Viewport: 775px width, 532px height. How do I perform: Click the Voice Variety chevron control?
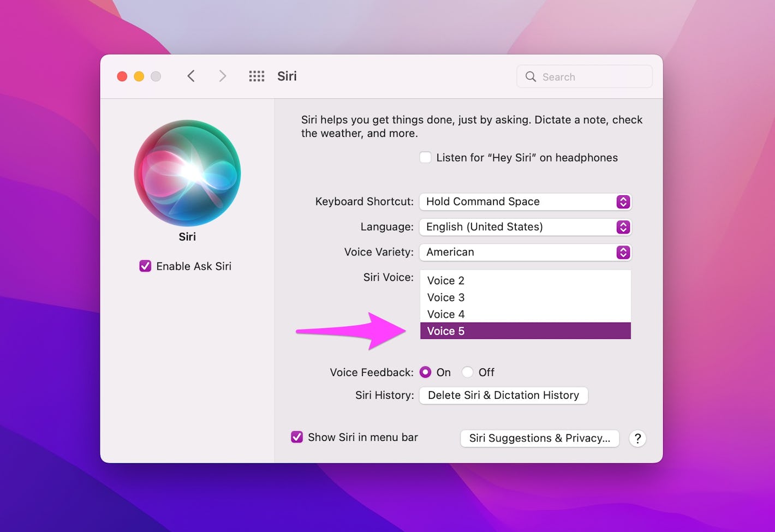(x=623, y=252)
